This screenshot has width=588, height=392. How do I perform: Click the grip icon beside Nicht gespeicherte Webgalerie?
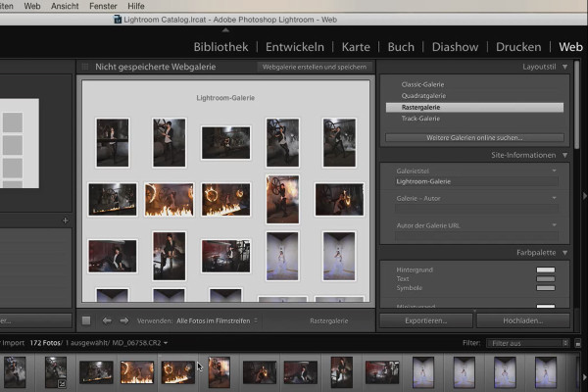[85, 67]
